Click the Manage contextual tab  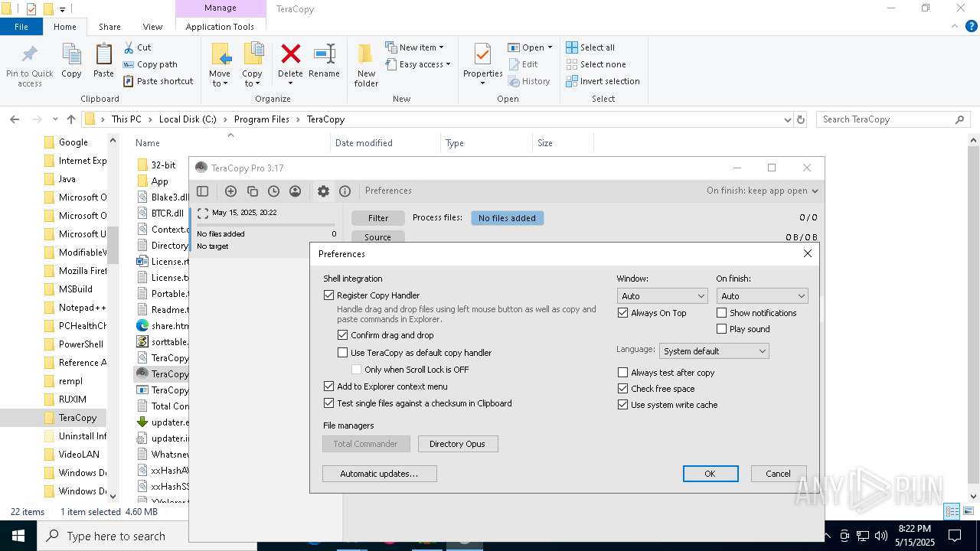220,8
